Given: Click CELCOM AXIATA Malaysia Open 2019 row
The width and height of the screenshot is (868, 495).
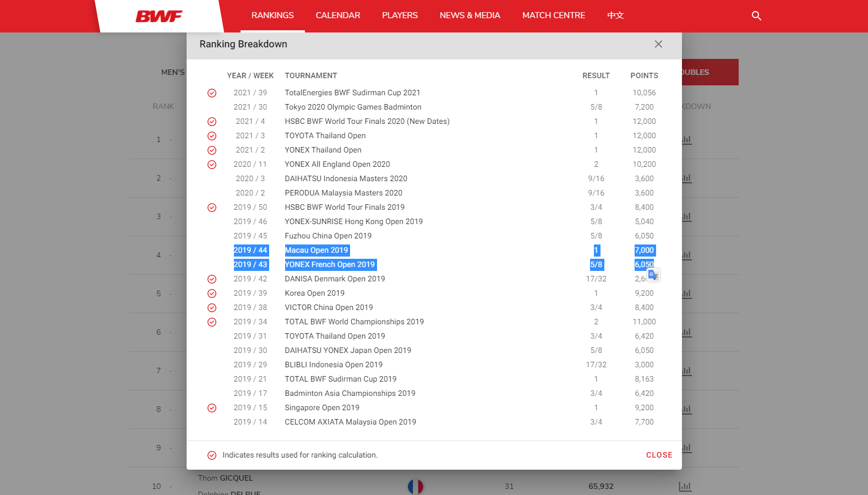Looking at the screenshot, I should click(434, 422).
